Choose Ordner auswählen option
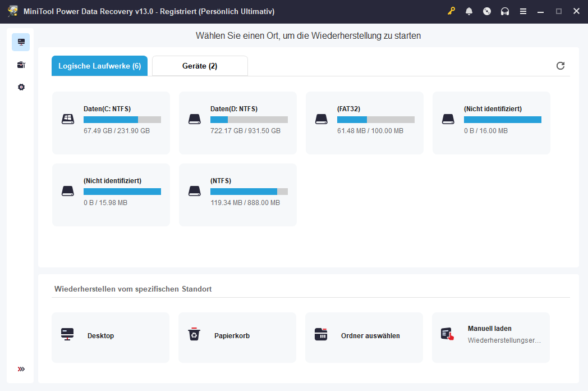The width and height of the screenshot is (588, 391). tap(364, 337)
